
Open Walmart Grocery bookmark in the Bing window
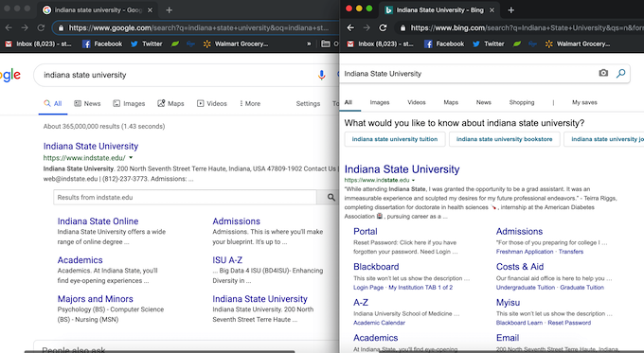(x=578, y=44)
